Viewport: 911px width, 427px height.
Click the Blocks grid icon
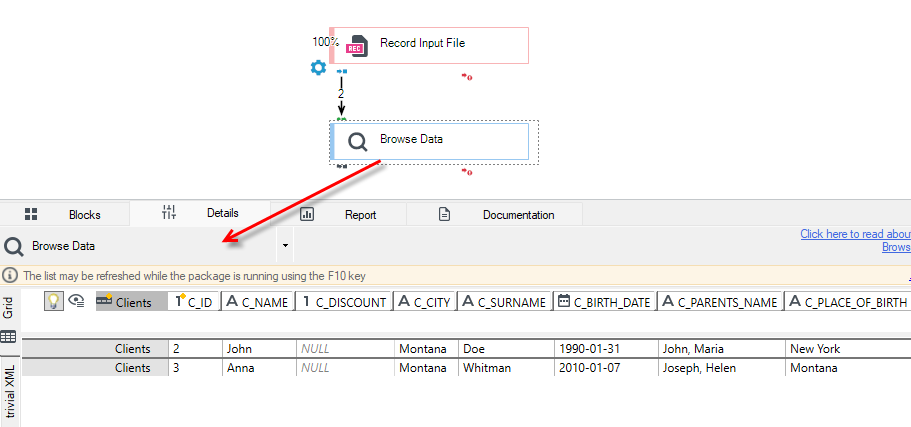tap(31, 214)
